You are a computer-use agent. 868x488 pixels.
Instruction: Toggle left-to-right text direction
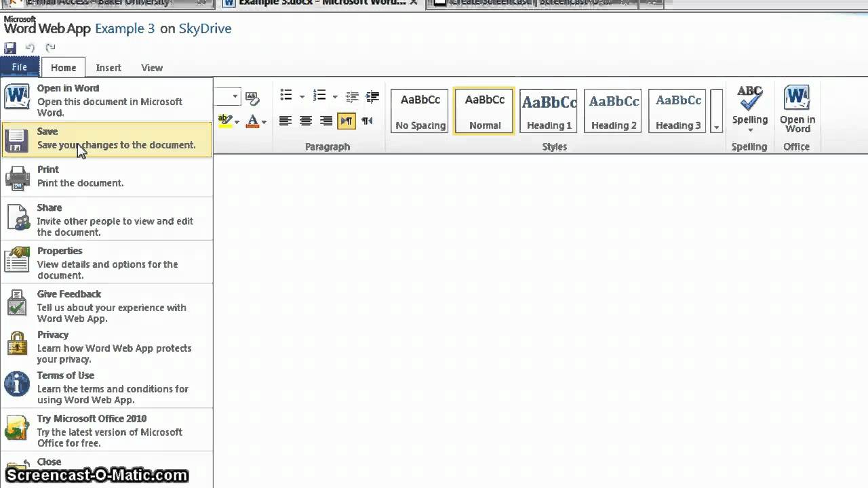point(347,121)
